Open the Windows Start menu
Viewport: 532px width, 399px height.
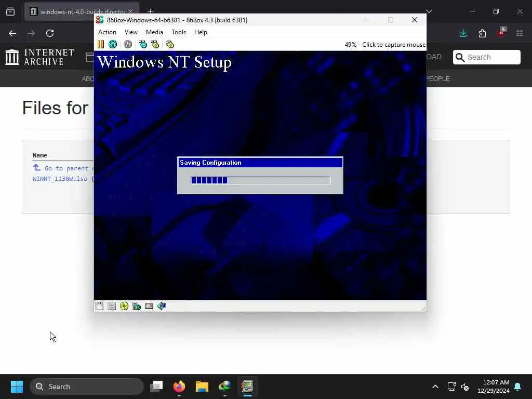pos(17,387)
